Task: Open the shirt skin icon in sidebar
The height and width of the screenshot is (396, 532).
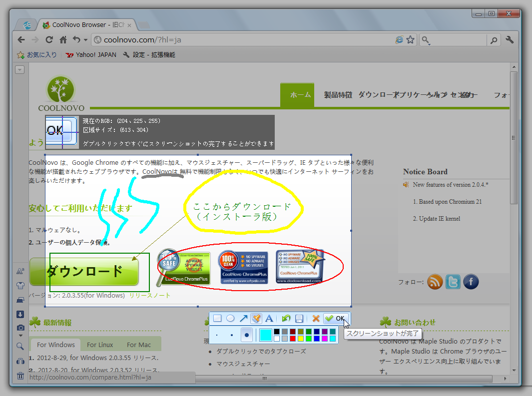Action: click(20, 286)
